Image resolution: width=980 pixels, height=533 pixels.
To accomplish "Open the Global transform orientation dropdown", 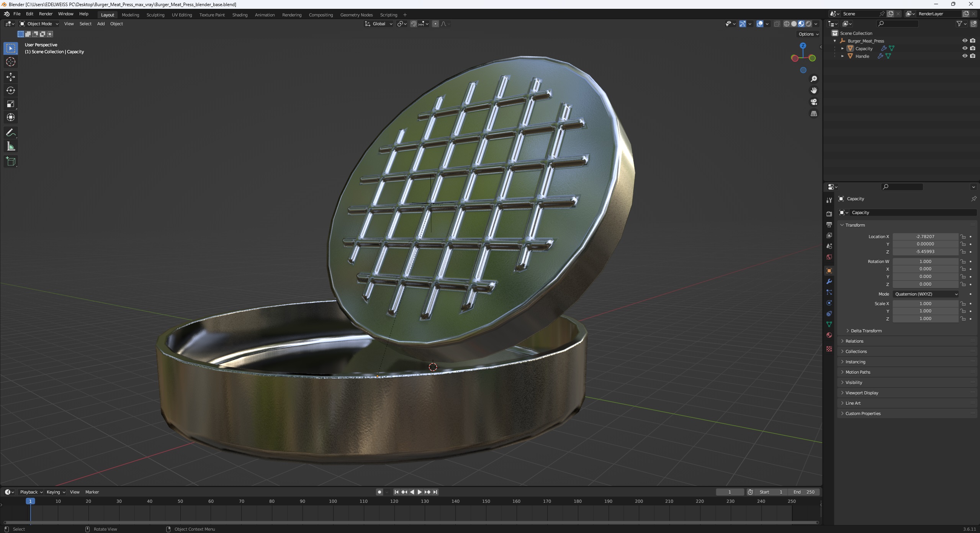I will (x=379, y=24).
